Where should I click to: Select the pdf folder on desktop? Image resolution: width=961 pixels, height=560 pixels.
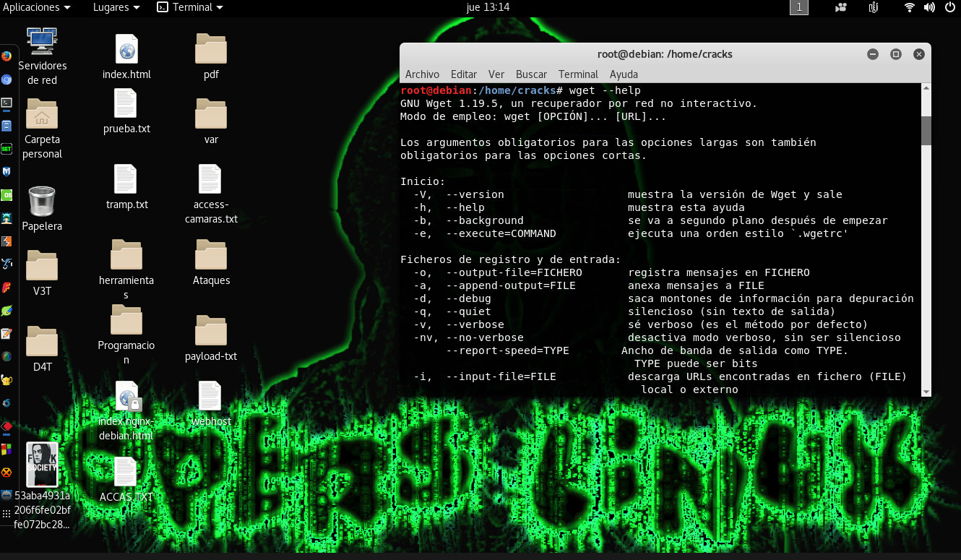[211, 56]
